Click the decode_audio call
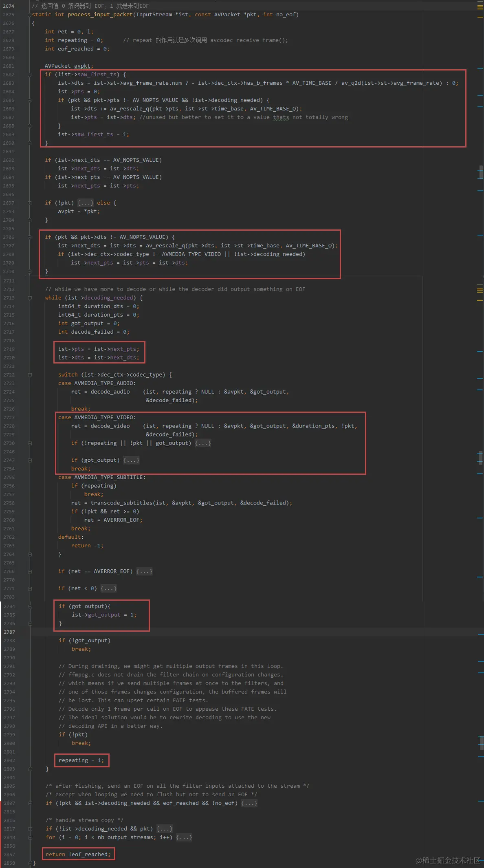The height and width of the screenshot is (868, 484). coord(110,392)
